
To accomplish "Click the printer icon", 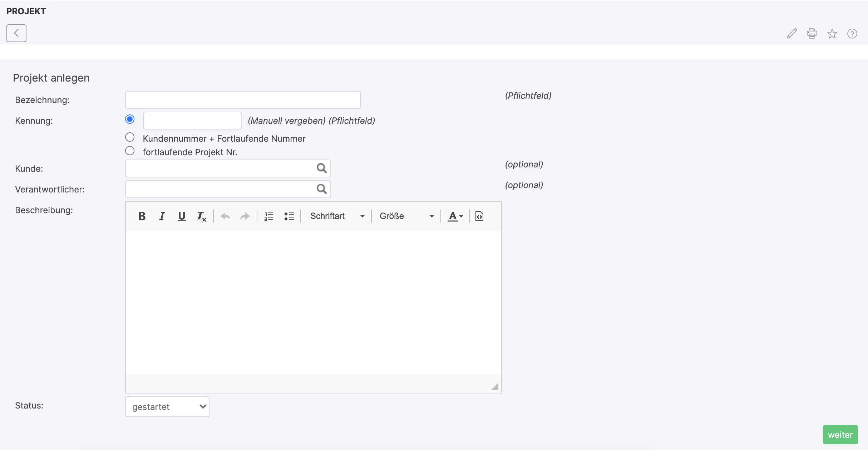I will pos(812,34).
